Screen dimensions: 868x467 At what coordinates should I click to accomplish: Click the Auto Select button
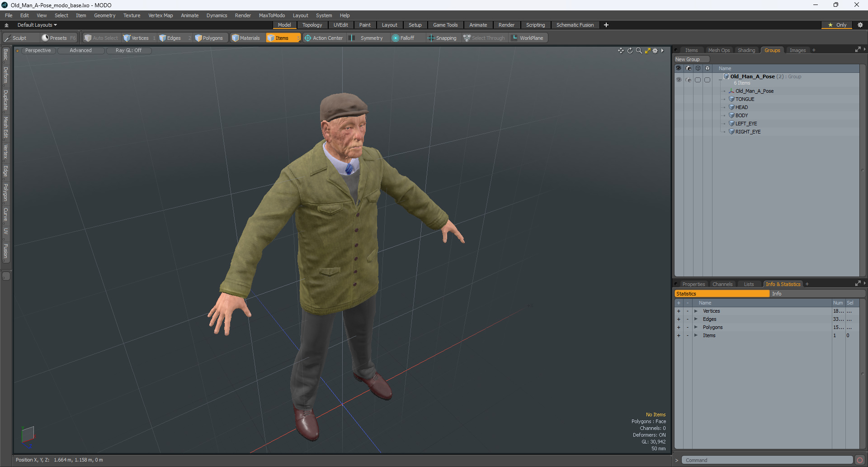[x=101, y=38]
